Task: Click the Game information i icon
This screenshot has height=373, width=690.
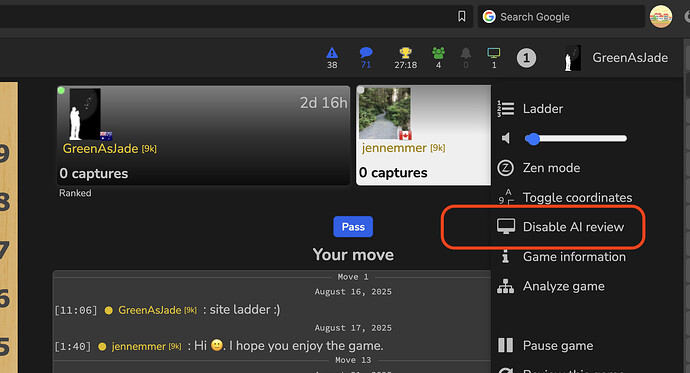Action: pos(505,256)
